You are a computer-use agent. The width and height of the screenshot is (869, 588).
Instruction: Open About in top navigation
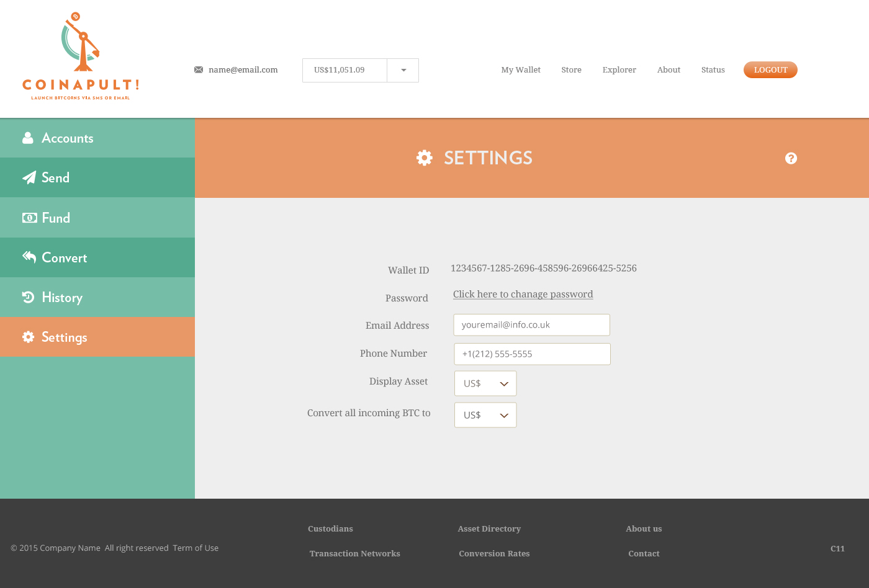669,70
